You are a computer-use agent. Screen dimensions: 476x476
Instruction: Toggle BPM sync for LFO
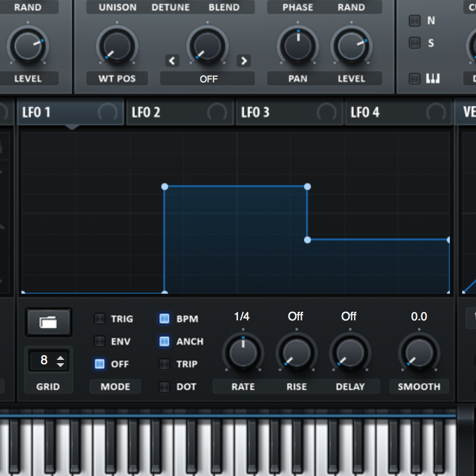[164, 319]
